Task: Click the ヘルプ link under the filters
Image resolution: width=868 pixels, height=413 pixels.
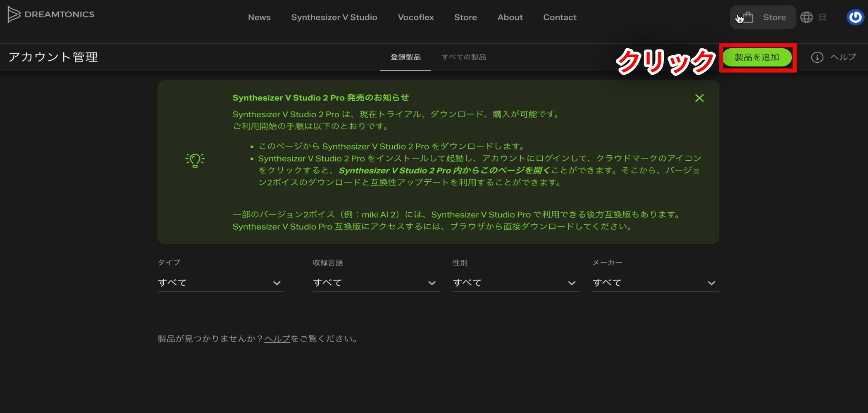Action: tap(277, 339)
